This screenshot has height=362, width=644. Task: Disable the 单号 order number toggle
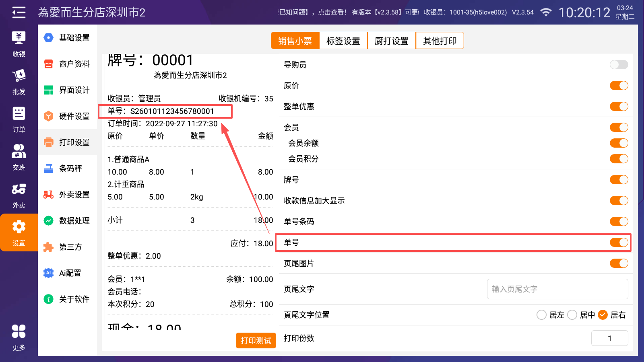click(619, 243)
